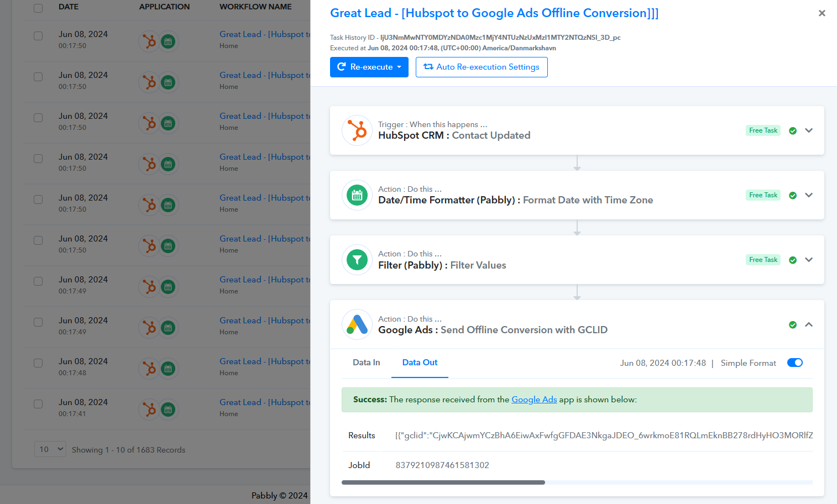Screen dimensions: 837x504
Task: Click the 'Results' field label
Action: pyautogui.click(x=362, y=435)
